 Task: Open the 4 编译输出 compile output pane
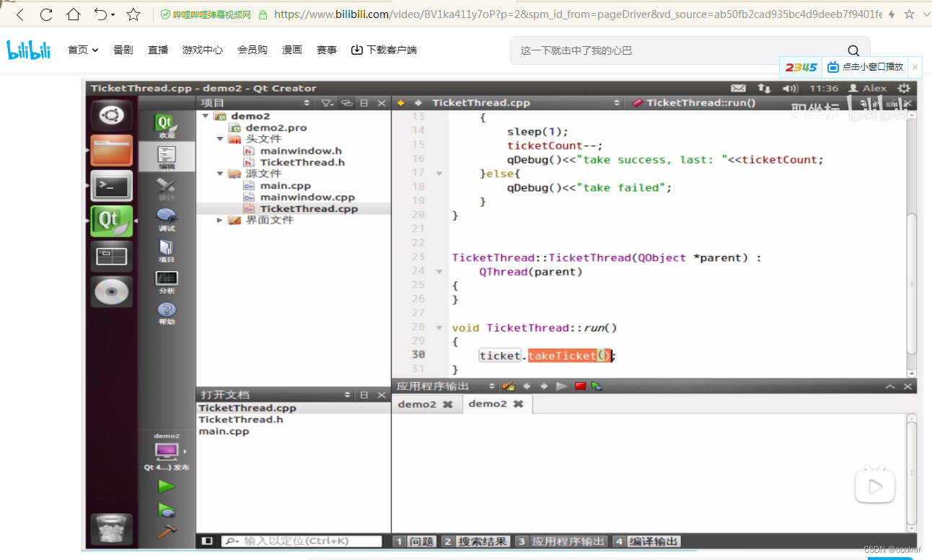tap(646, 541)
